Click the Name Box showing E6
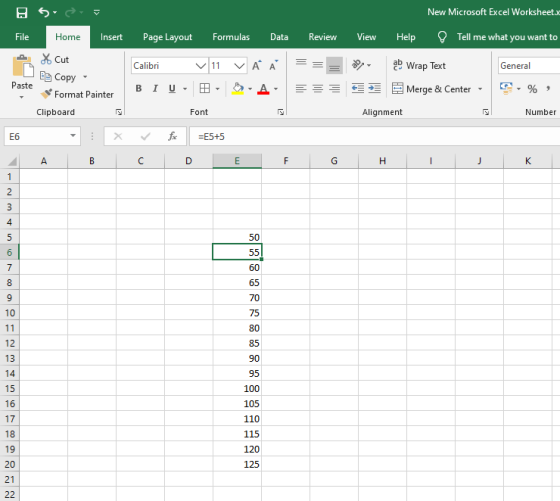The width and height of the screenshot is (560, 501). (x=36, y=136)
